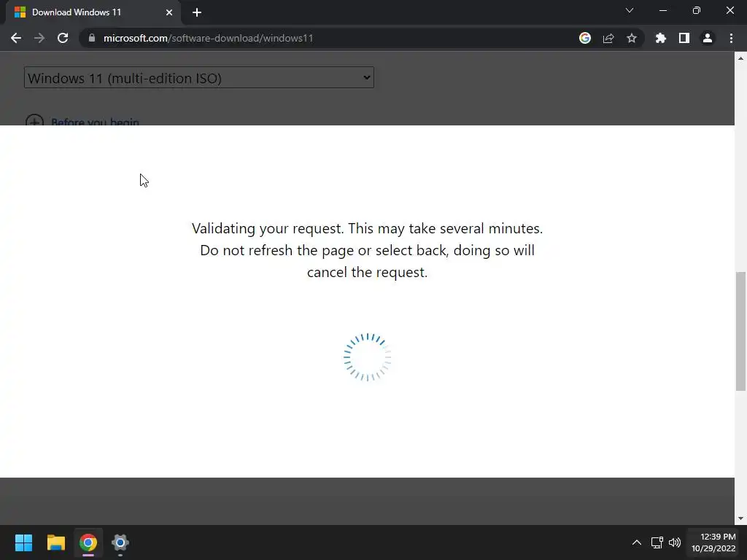Open the tab search chevron
This screenshot has height=560, width=747.
click(x=630, y=10)
